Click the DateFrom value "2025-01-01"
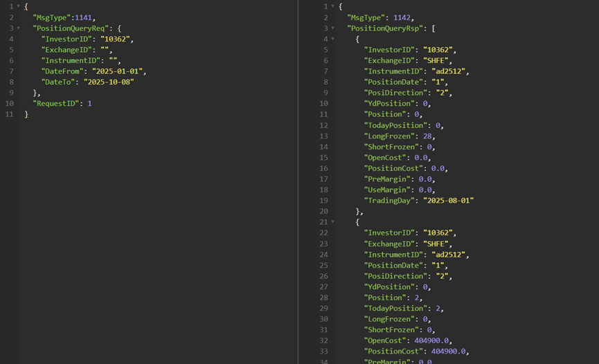This screenshot has height=364, width=599. [x=115, y=71]
